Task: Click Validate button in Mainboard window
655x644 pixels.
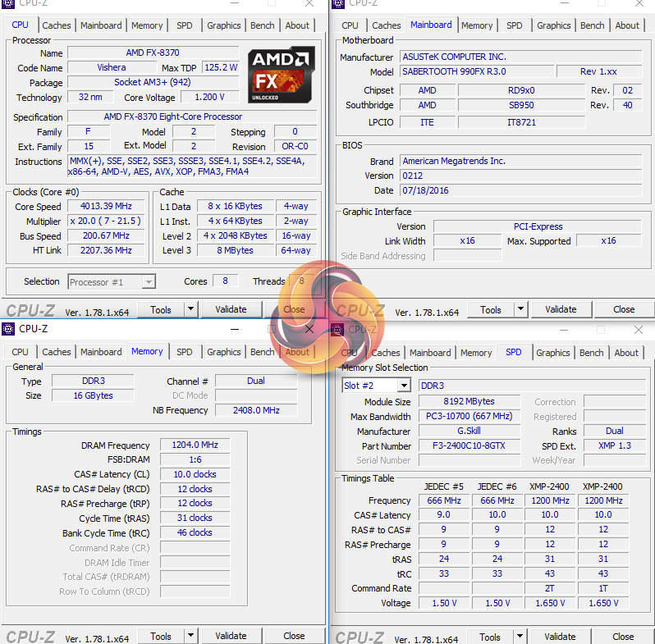Action: 561,309
